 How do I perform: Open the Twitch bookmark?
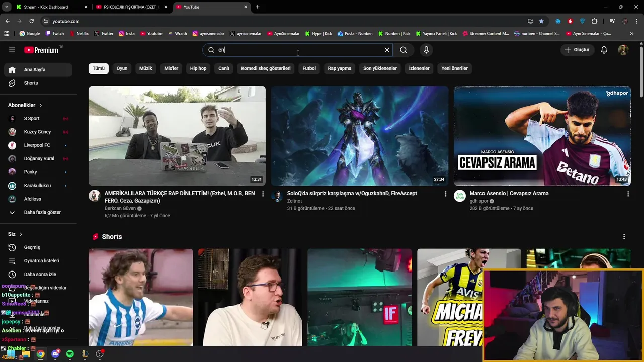point(55,34)
